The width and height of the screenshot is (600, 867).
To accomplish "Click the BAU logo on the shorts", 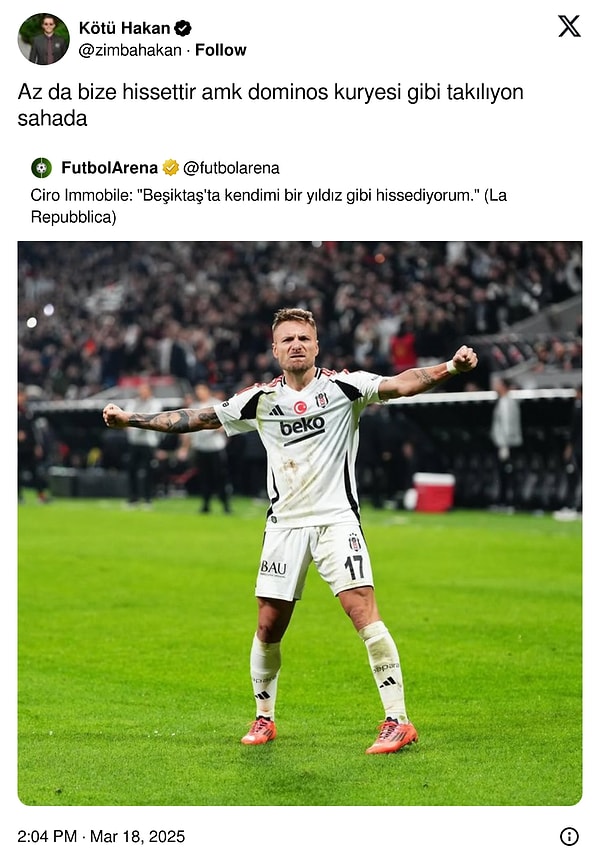I will coord(274,568).
